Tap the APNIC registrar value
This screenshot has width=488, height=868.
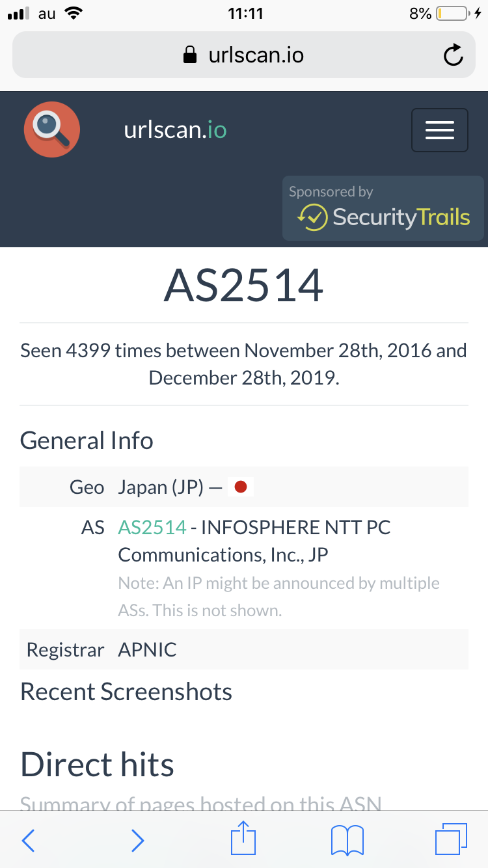click(x=148, y=650)
